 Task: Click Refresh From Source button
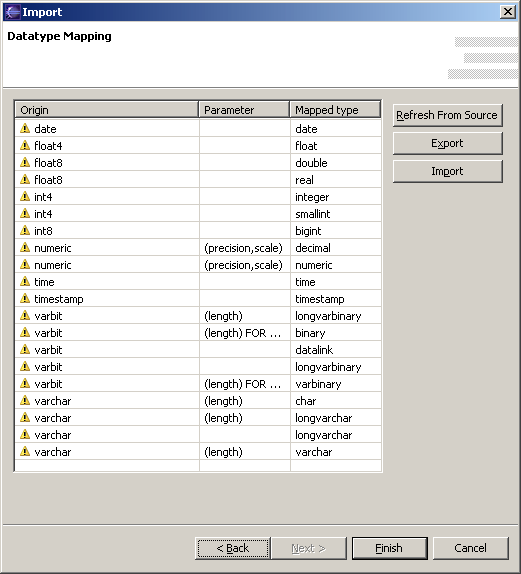(447, 115)
